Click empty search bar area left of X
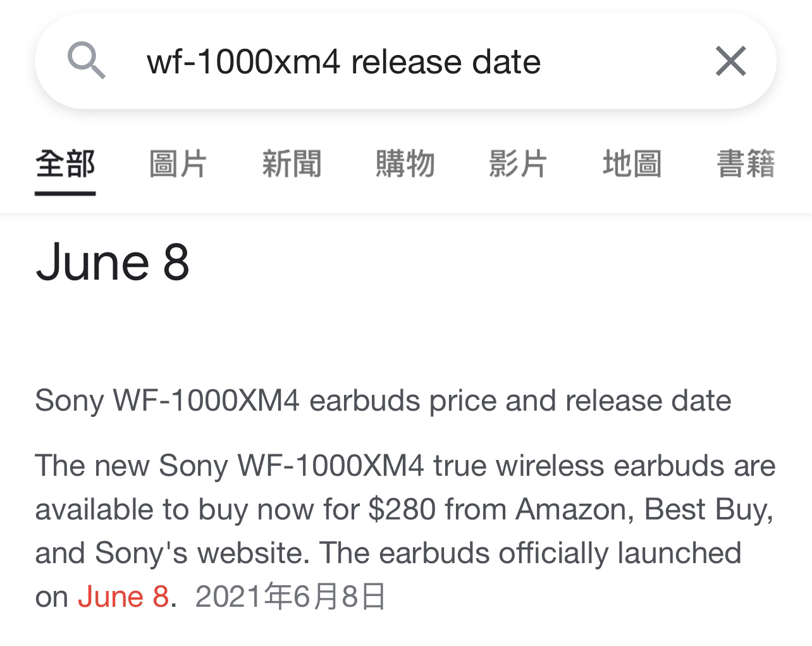This screenshot has height=646, width=812. 626,61
